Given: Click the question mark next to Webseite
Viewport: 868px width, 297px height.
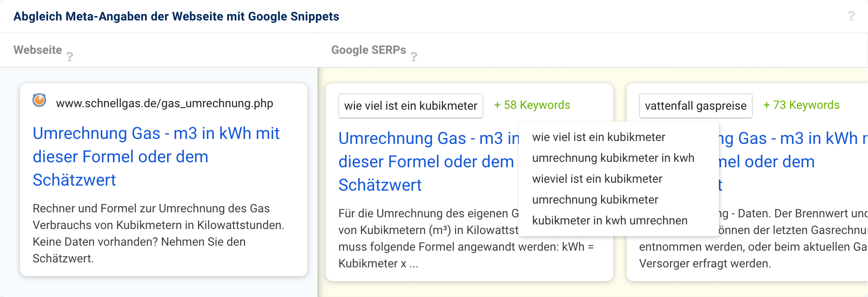Looking at the screenshot, I should click(x=70, y=56).
